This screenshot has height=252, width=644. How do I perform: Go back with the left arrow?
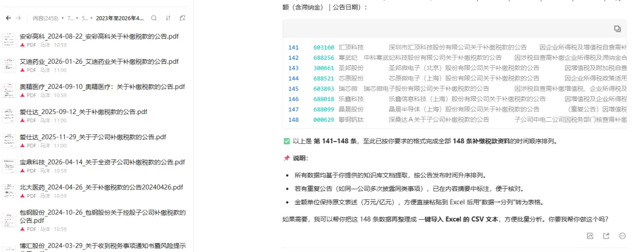8,18
